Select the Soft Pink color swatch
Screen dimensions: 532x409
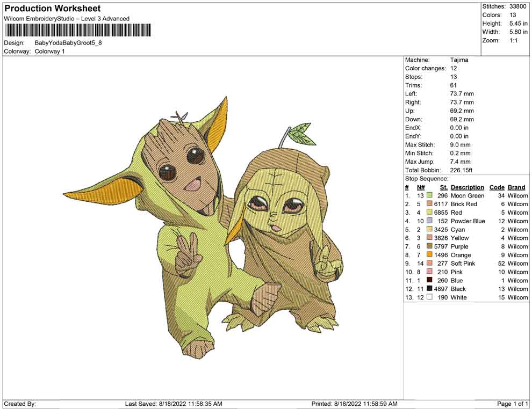(x=429, y=264)
